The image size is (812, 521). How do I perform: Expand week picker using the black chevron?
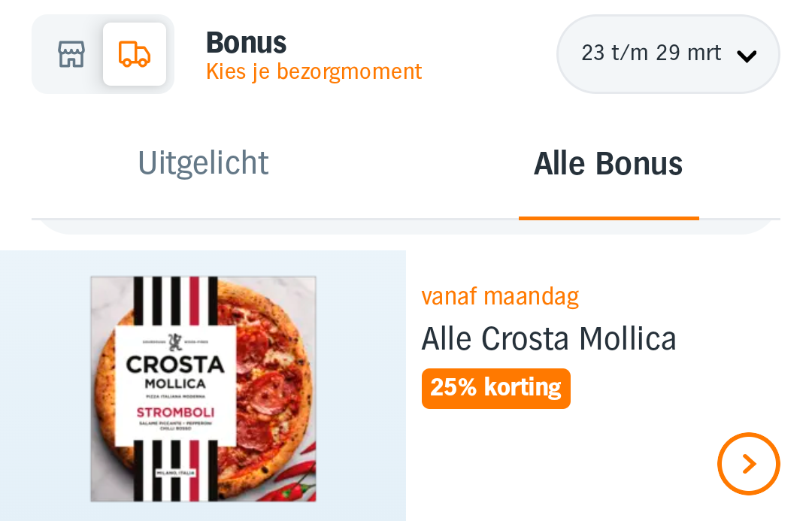(747, 56)
